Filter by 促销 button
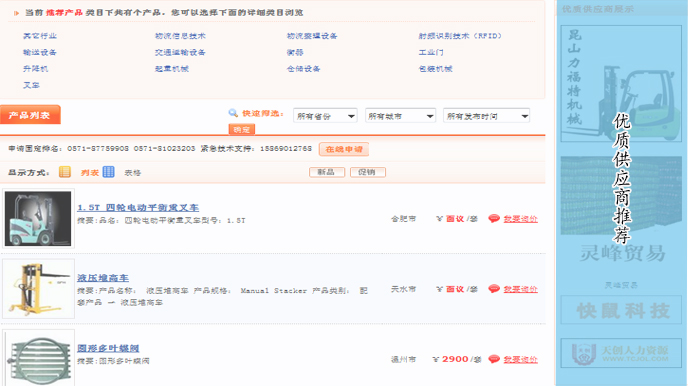Screen dimensions: 688x386 pos(368,172)
